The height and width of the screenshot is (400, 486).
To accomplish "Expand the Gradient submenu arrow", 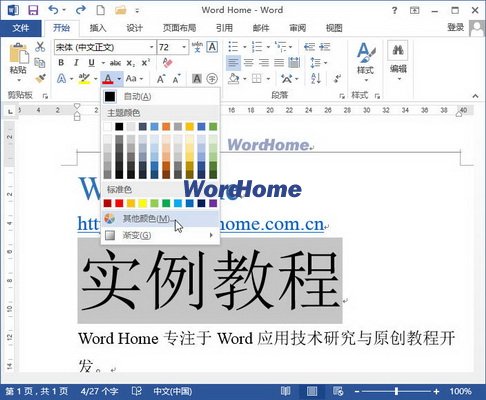I will pos(211,235).
